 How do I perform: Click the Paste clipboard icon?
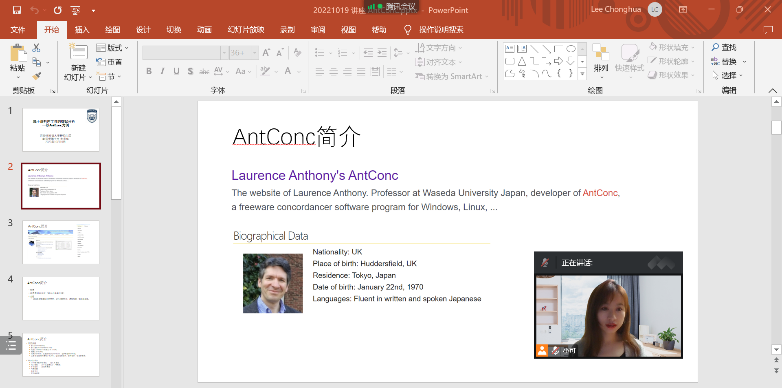18,54
